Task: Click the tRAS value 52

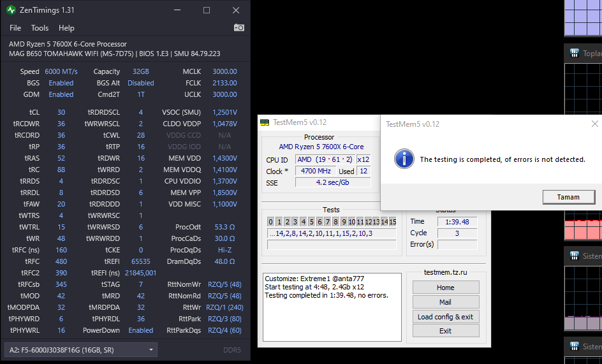Action: 61,158
